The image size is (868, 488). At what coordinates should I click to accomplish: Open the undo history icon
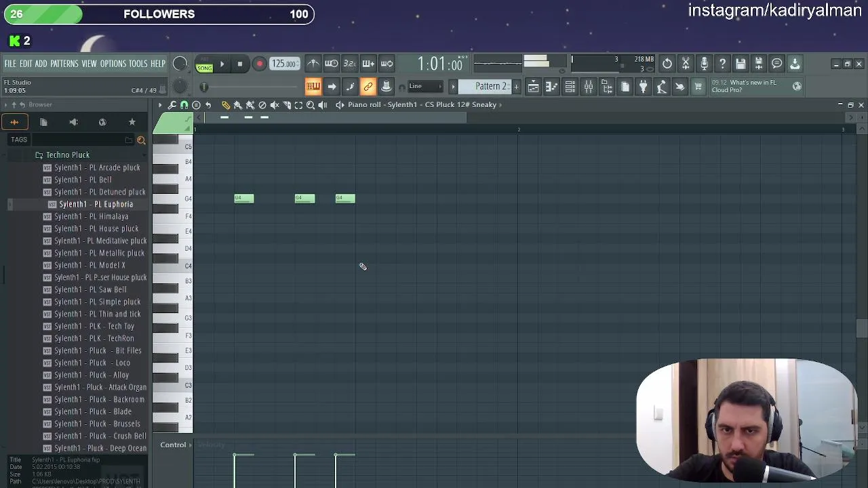pyautogui.click(x=667, y=64)
